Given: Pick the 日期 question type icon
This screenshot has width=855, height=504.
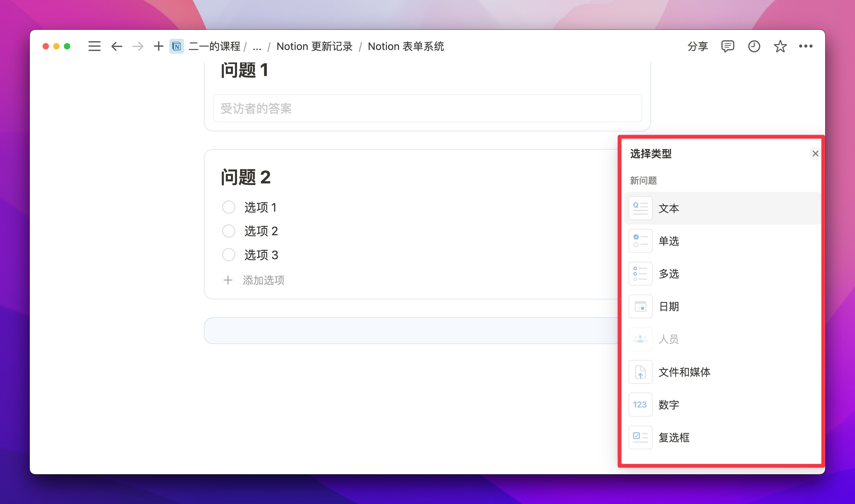Looking at the screenshot, I should 640,306.
